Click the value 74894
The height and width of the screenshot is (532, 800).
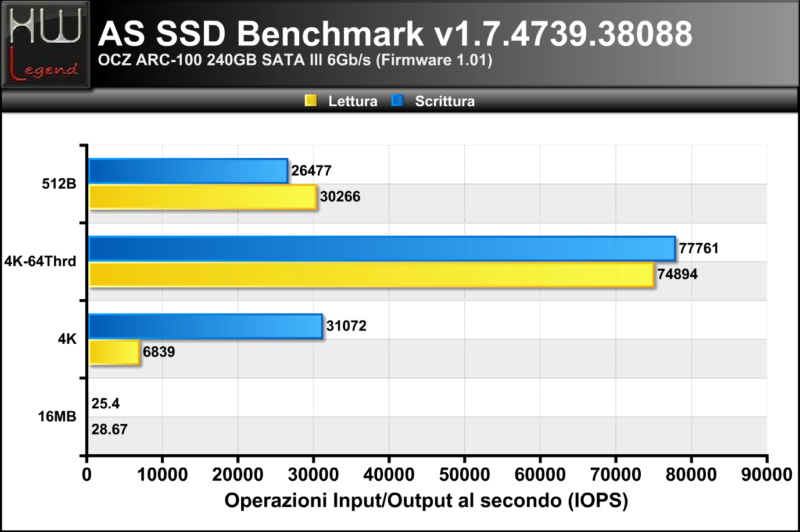(677, 274)
